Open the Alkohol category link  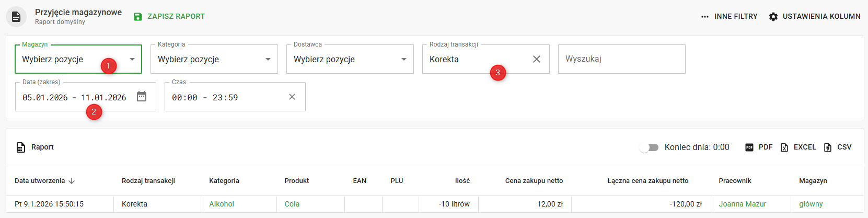point(222,204)
